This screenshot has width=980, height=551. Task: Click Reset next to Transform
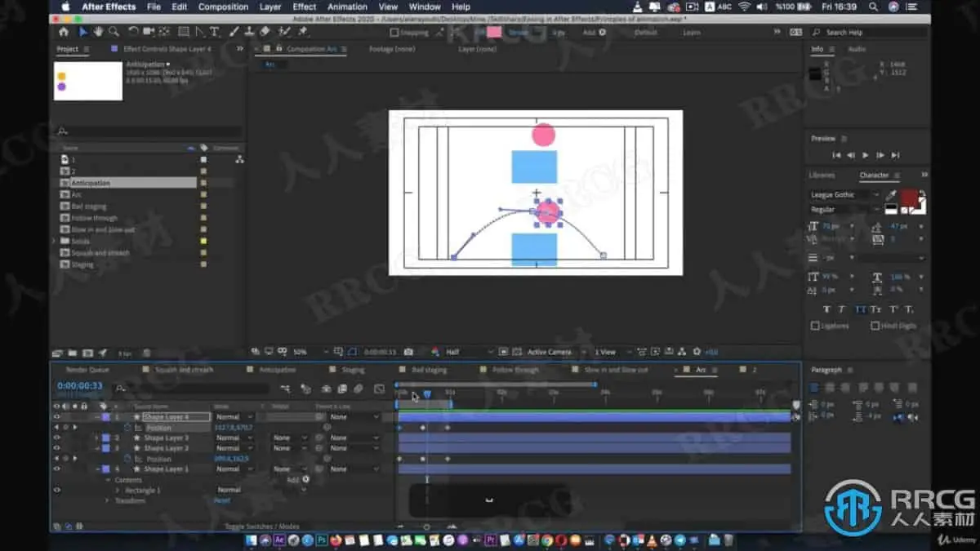221,500
